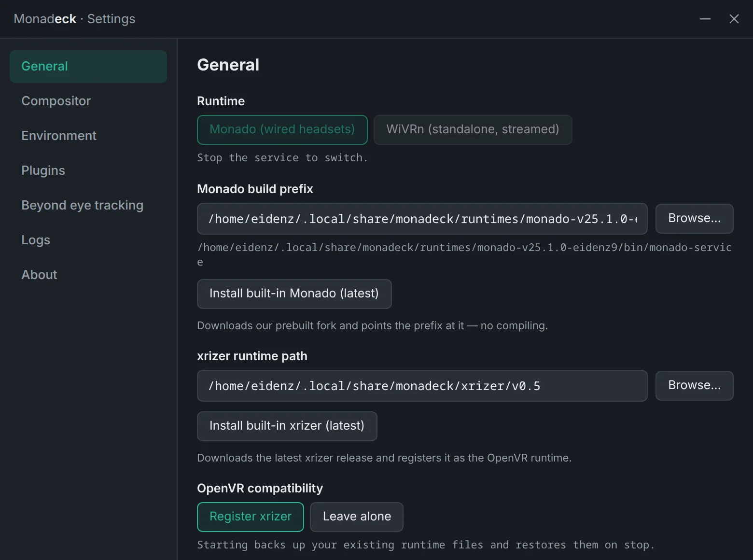Click the 'Stop the service to switch.' hint
This screenshot has height=560, width=753.
pyautogui.click(x=282, y=158)
